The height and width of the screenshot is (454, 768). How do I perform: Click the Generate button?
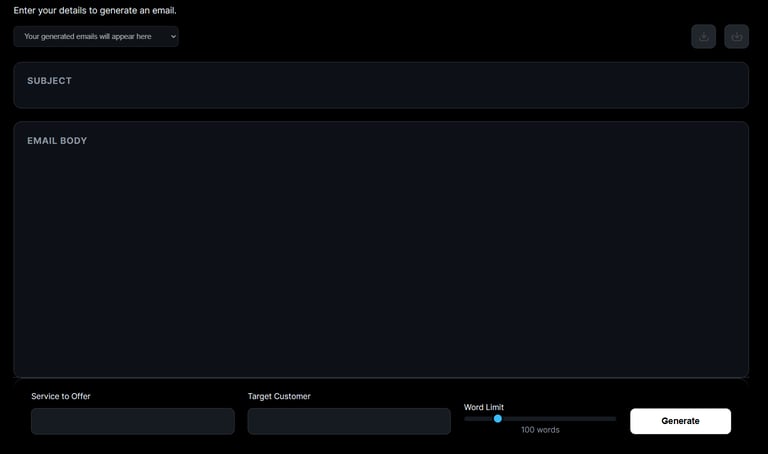point(680,421)
